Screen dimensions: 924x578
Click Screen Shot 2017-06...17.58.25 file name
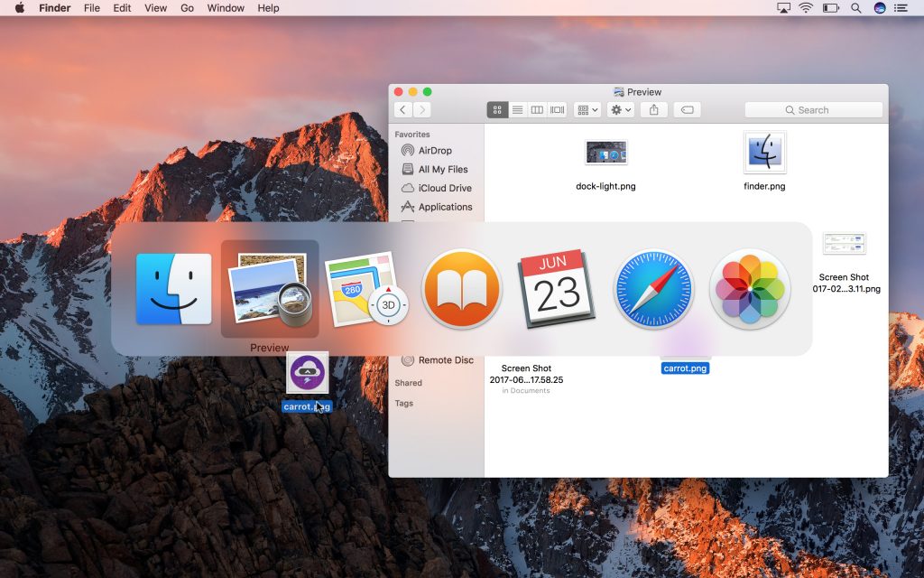526,374
